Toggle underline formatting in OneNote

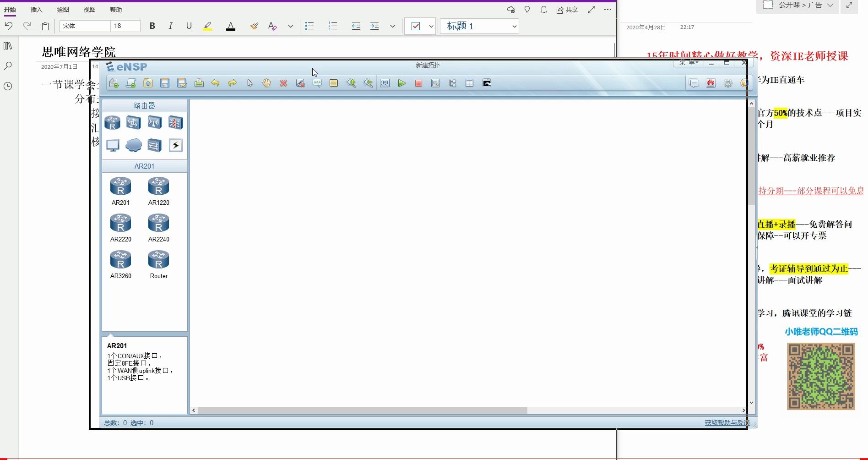pyautogui.click(x=189, y=26)
